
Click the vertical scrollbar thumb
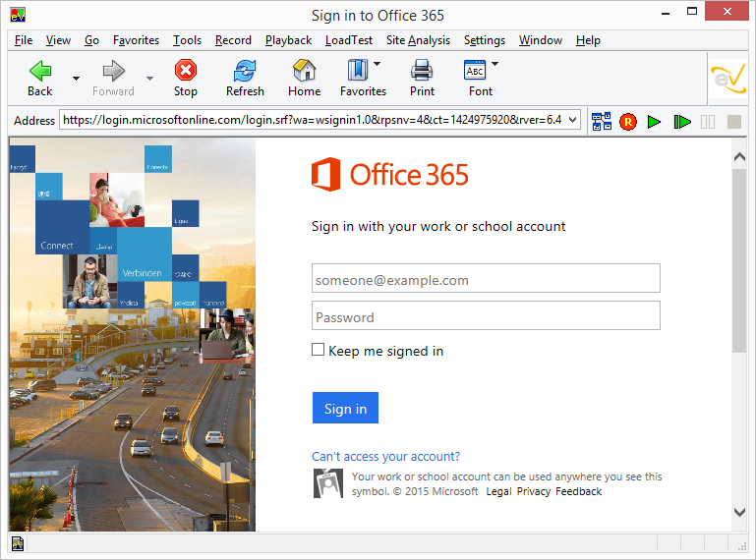(x=739, y=260)
